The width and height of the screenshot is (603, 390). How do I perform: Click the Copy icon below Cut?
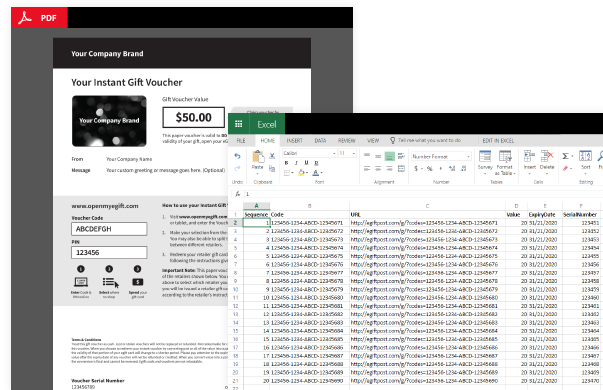coord(272,168)
